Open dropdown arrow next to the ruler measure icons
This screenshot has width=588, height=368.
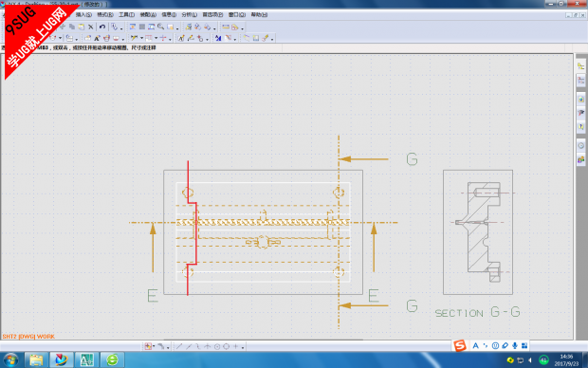coord(242,28)
